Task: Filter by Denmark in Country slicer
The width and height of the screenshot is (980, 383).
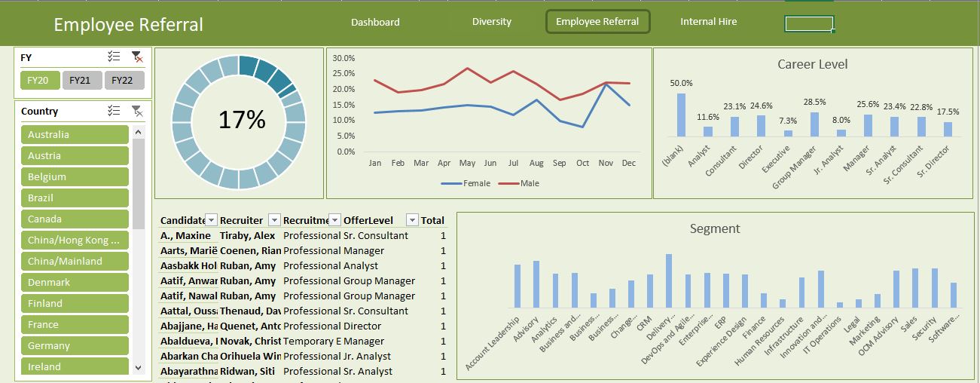Action: (75, 282)
